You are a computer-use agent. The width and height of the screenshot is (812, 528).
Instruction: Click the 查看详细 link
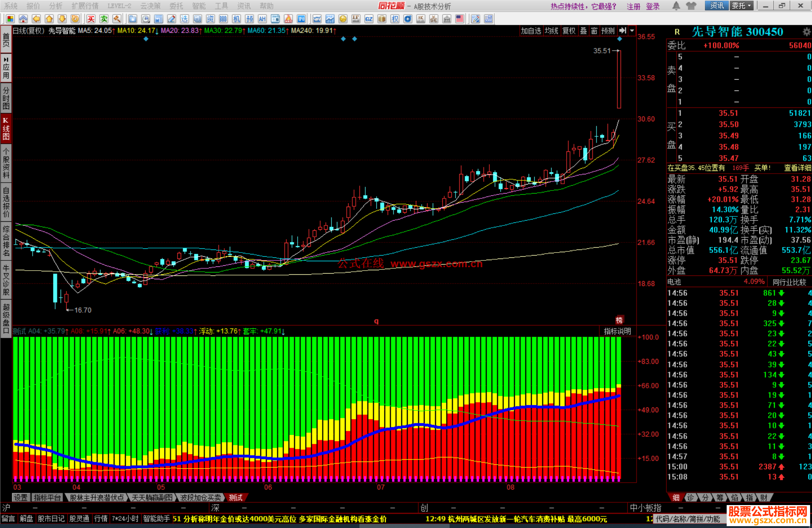pyautogui.click(x=797, y=168)
